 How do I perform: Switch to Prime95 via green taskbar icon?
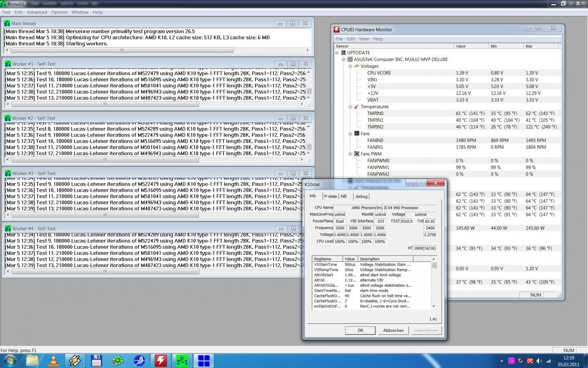182,361
